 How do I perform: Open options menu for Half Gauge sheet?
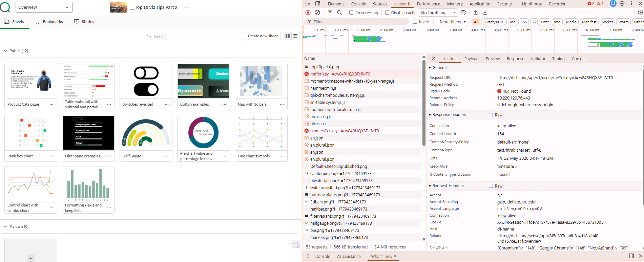[x=167, y=156]
